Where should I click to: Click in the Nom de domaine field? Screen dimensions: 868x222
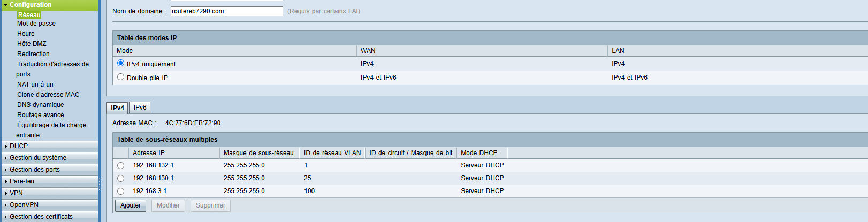(226, 11)
